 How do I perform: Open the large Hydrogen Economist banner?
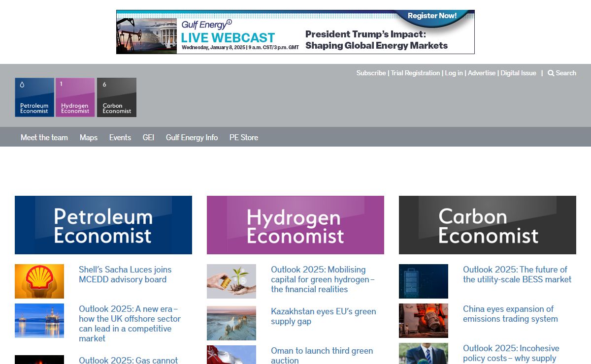(x=295, y=225)
